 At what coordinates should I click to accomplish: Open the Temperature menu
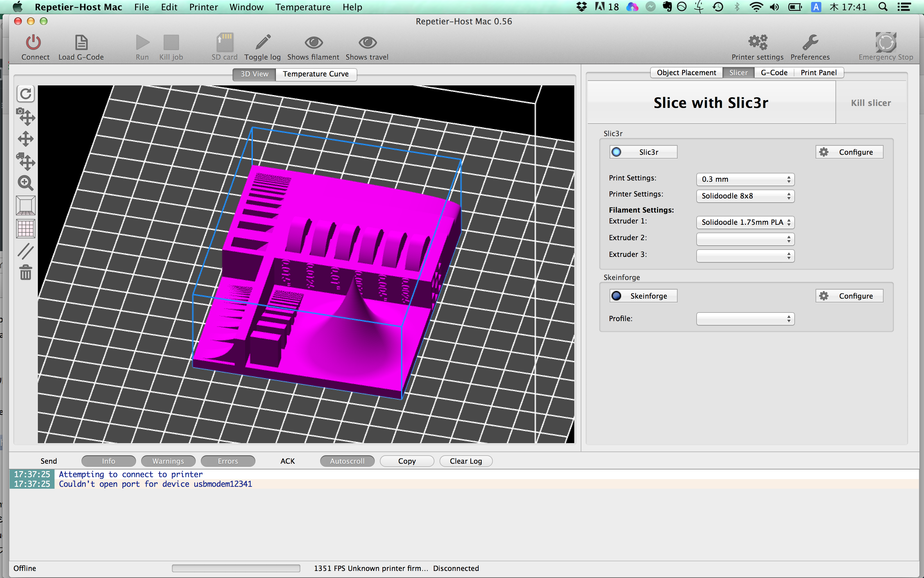pyautogui.click(x=303, y=7)
